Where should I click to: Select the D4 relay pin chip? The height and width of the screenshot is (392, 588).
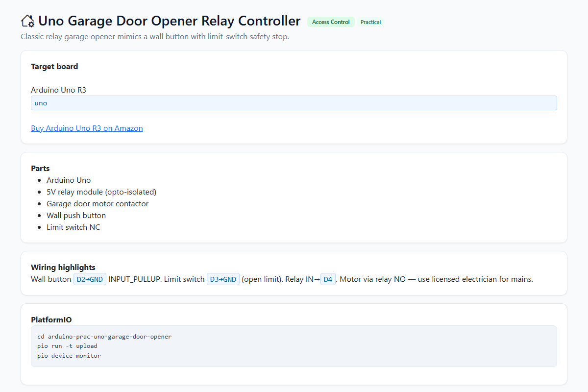pos(328,279)
